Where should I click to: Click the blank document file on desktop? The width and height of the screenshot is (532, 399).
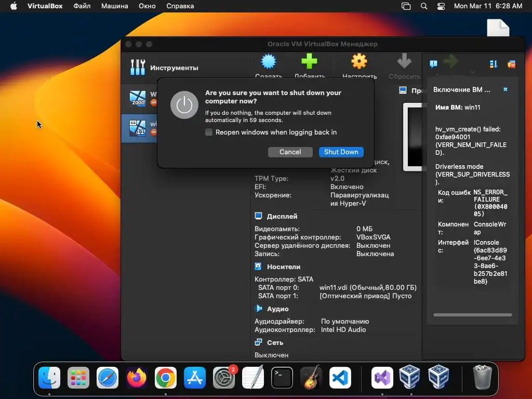coord(498,28)
